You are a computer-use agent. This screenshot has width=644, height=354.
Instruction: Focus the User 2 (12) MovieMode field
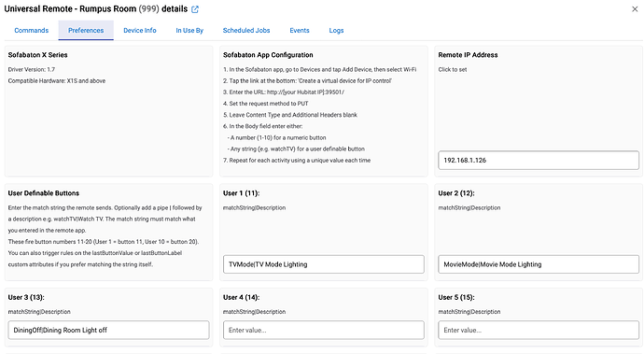pos(539,264)
